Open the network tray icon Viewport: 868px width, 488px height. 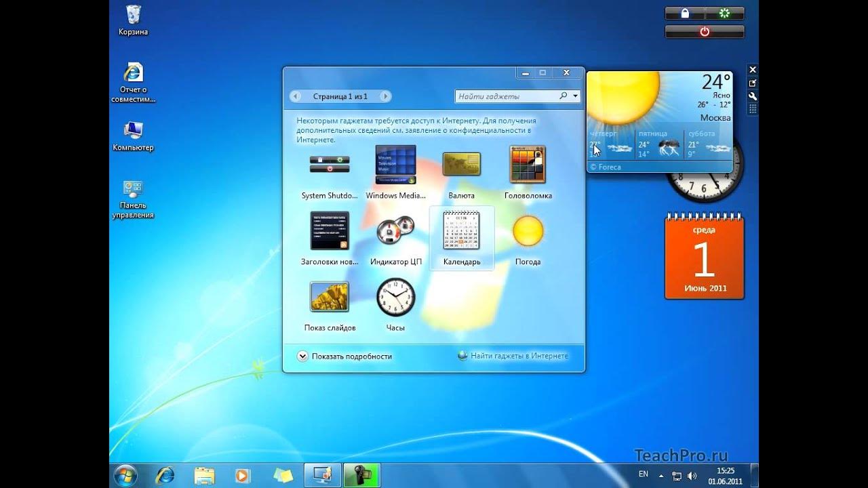click(677, 476)
